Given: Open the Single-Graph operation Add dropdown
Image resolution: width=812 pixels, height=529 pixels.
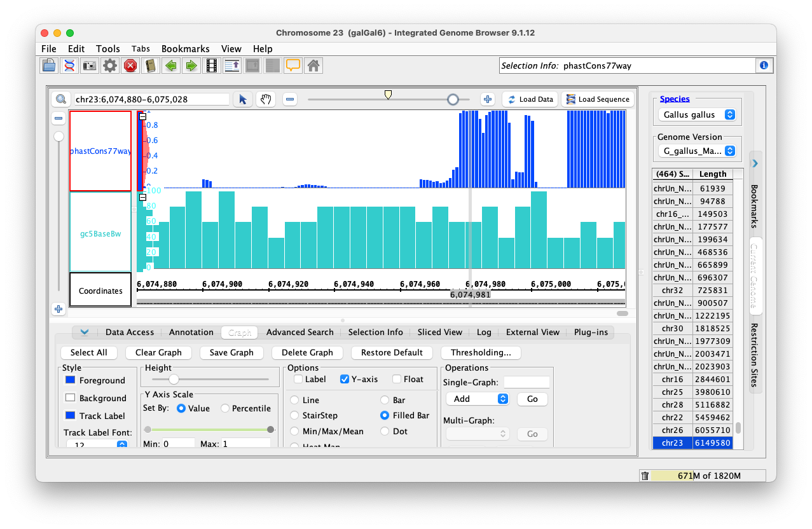Looking at the screenshot, I should point(477,399).
